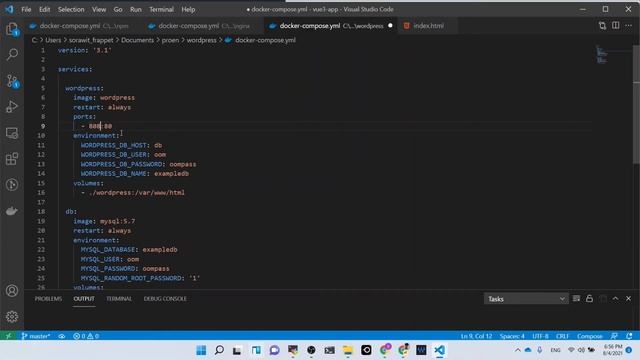Close the bottom panel
The height and width of the screenshot is (360, 640).
coord(629,299)
